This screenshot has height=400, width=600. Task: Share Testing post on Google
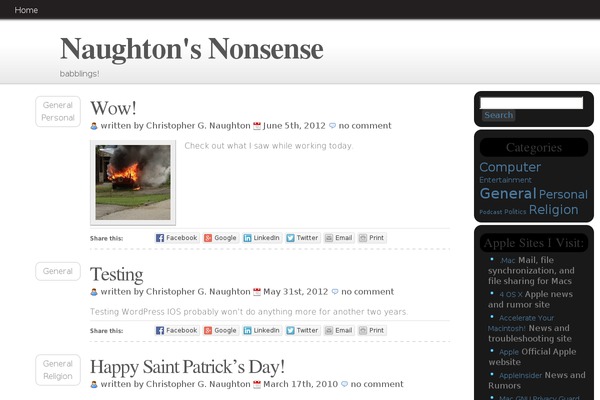pos(220,330)
